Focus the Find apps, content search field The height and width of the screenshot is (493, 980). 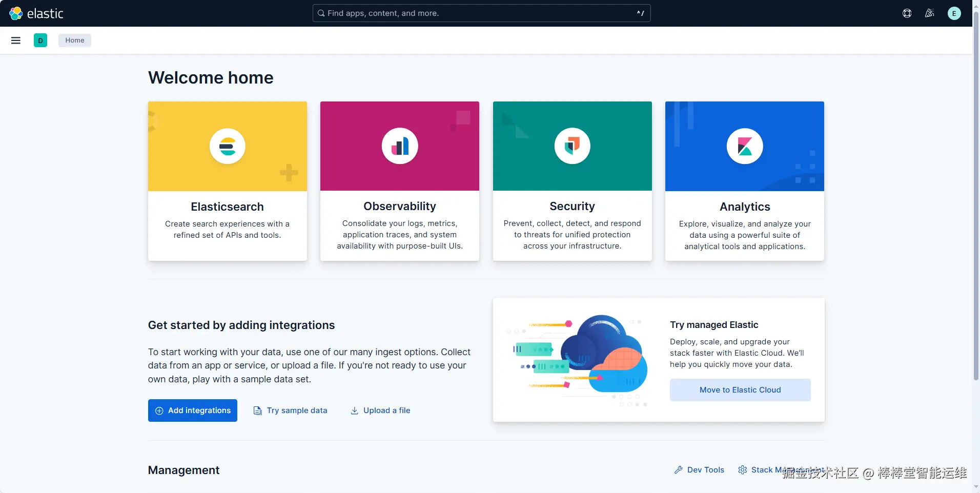tap(482, 13)
